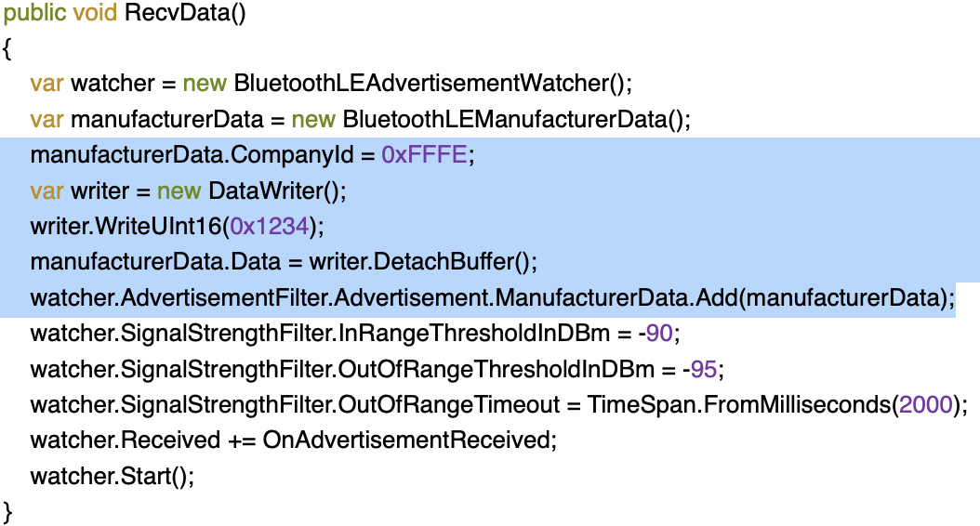Click the 0xFFFE hex value

425,155
